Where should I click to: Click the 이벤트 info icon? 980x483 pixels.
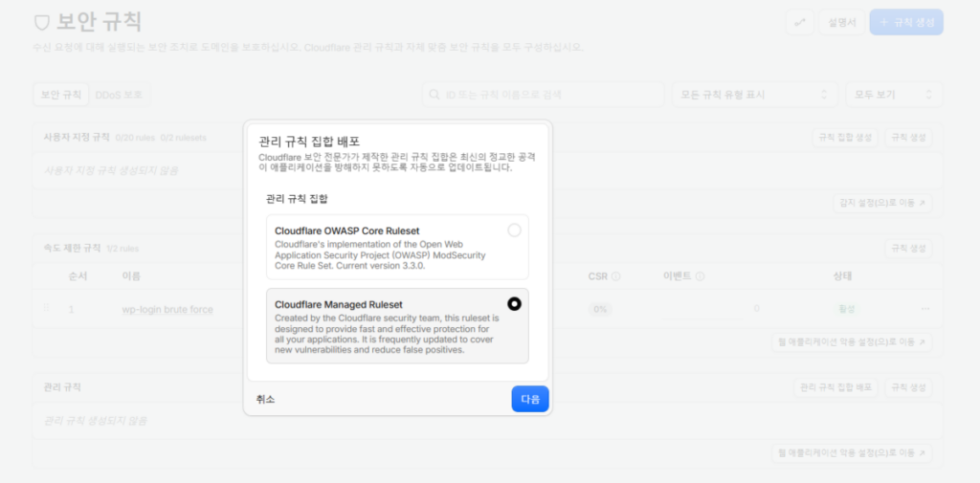pyautogui.click(x=700, y=276)
